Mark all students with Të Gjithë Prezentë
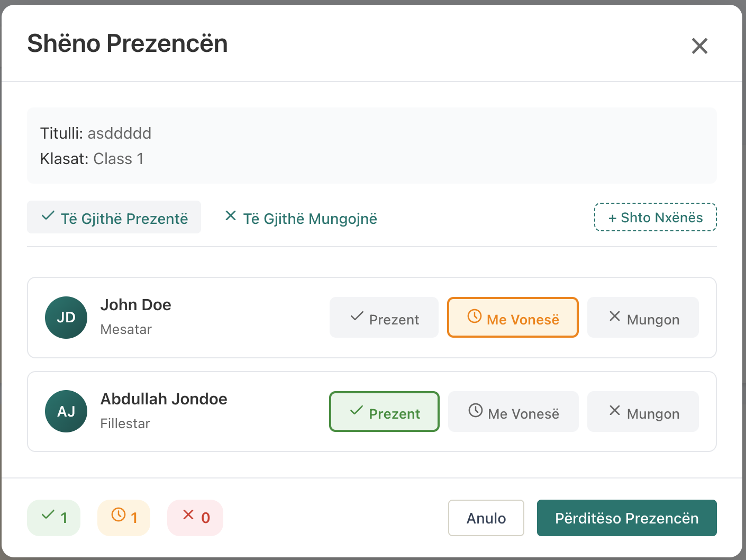The width and height of the screenshot is (746, 560). [x=114, y=218]
